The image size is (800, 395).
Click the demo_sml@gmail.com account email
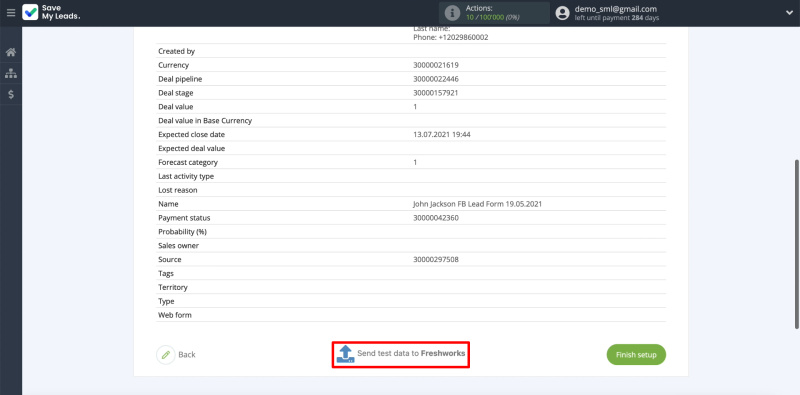click(615, 9)
